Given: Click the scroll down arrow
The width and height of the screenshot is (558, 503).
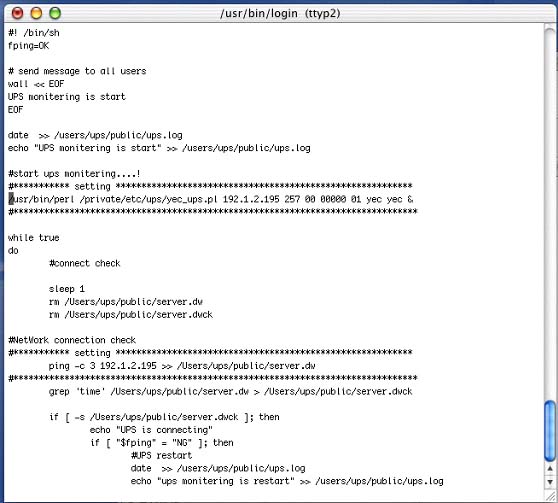Looking at the screenshot, I should [x=550, y=482].
